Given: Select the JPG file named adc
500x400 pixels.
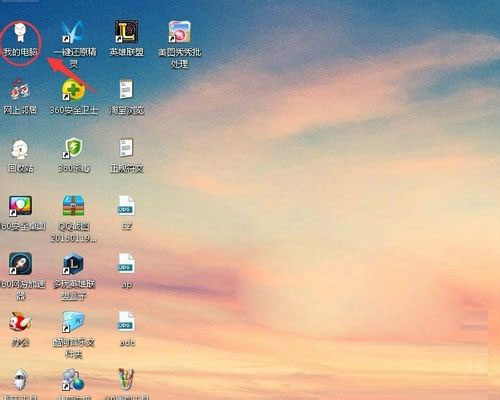Looking at the screenshot, I should pyautogui.click(x=126, y=321).
